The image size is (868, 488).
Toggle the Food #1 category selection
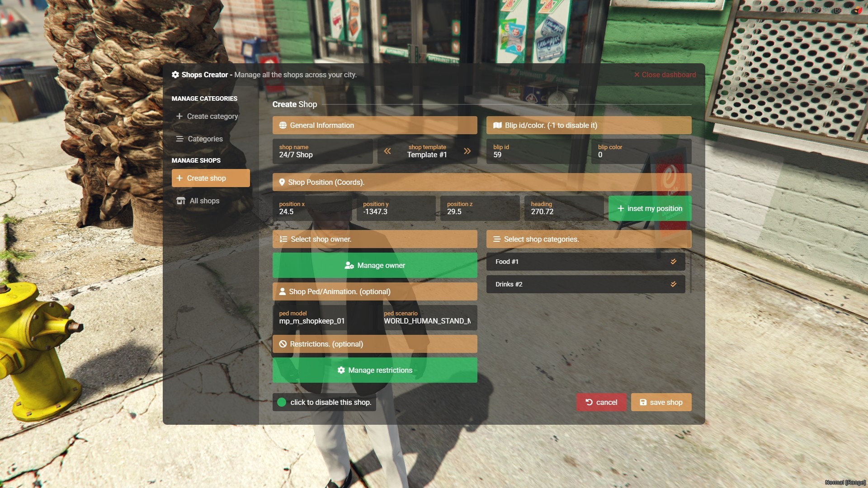674,262
